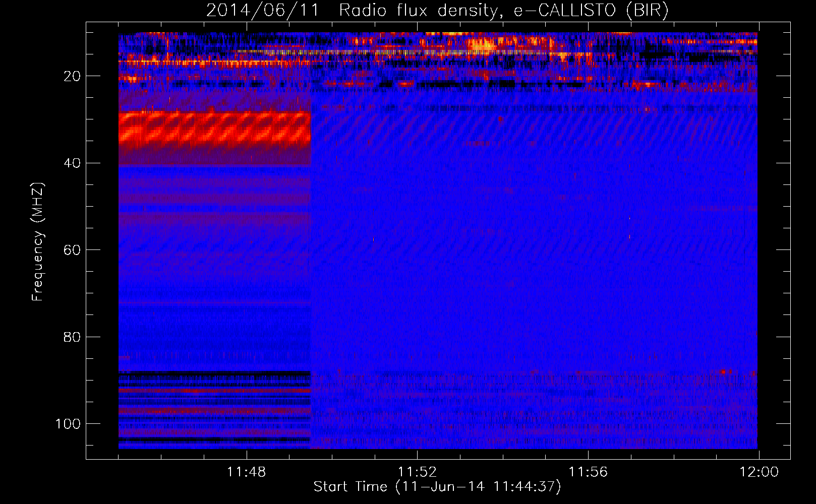This screenshot has width=816, height=504.
Task: Click the frequency tick label '20'
Action: (72, 76)
